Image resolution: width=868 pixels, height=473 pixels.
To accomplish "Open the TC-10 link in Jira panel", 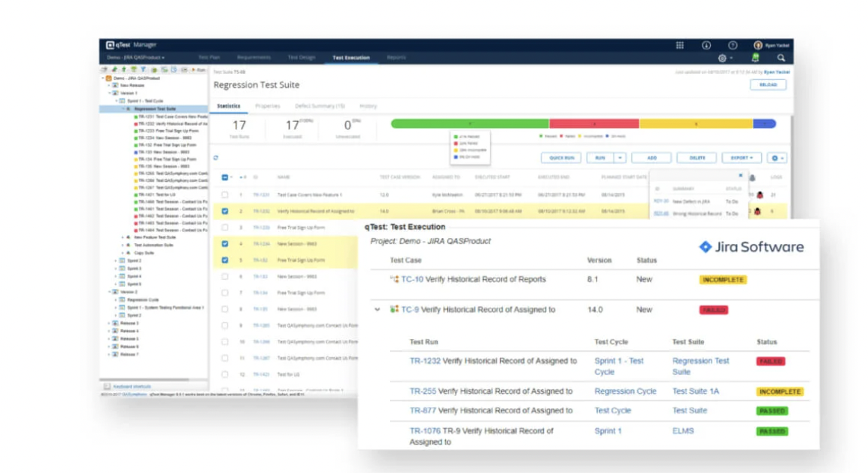I will 412,280.
